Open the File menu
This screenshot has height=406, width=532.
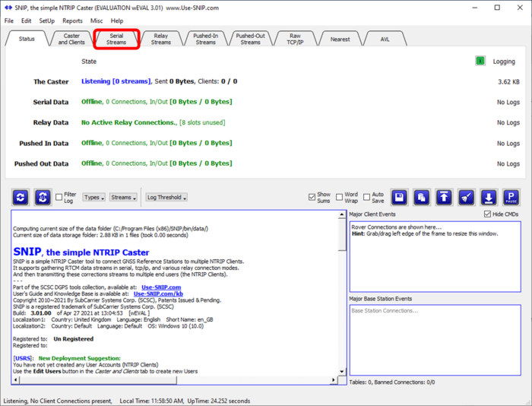point(9,21)
